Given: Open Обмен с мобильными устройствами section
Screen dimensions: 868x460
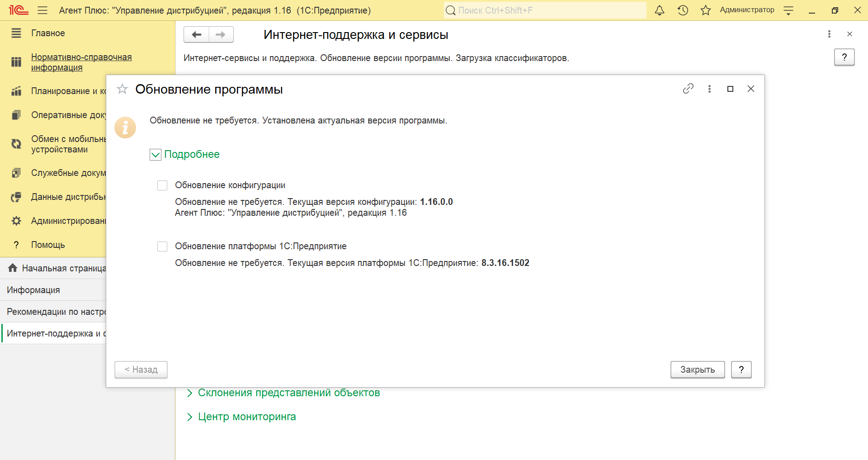Looking at the screenshot, I should [x=68, y=144].
